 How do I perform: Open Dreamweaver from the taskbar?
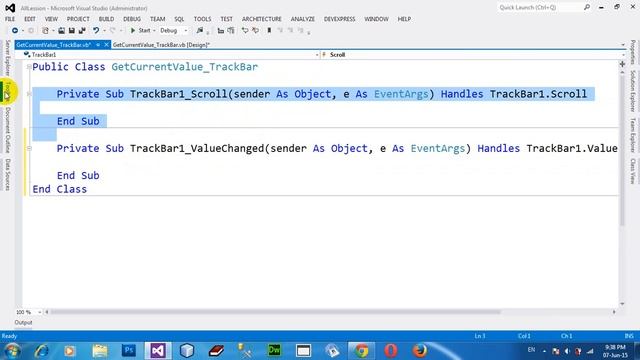(274, 351)
